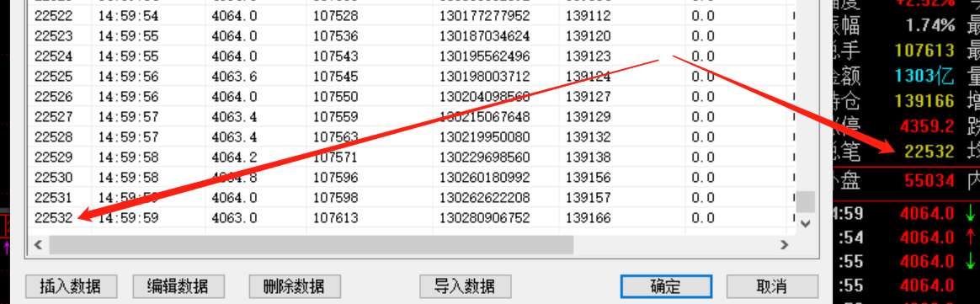Click time 14:59:59 in row 22532
The height and width of the screenshot is (304, 980).
(x=128, y=217)
